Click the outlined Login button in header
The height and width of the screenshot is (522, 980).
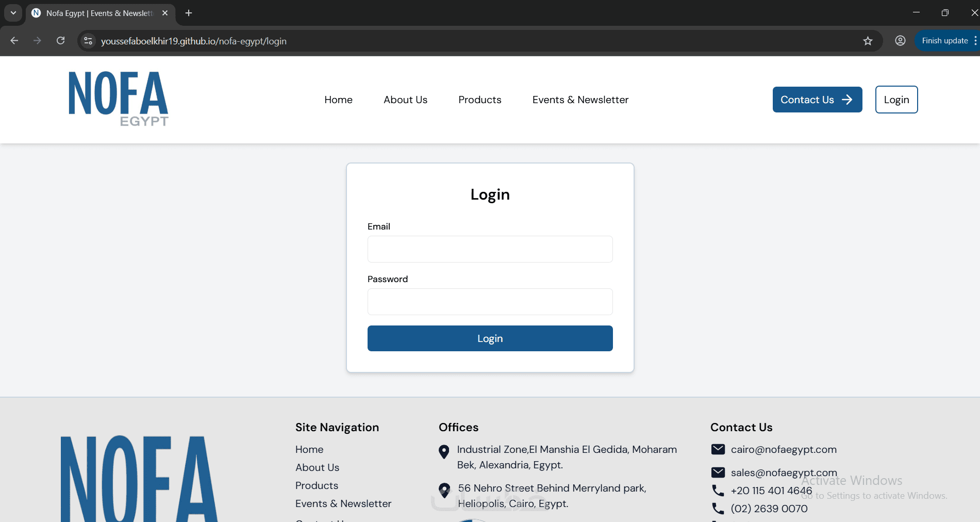pos(896,100)
